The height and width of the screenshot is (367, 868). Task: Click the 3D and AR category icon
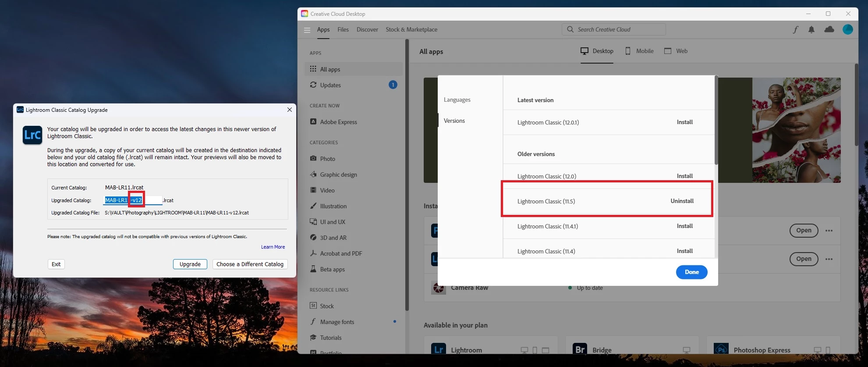pyautogui.click(x=313, y=237)
